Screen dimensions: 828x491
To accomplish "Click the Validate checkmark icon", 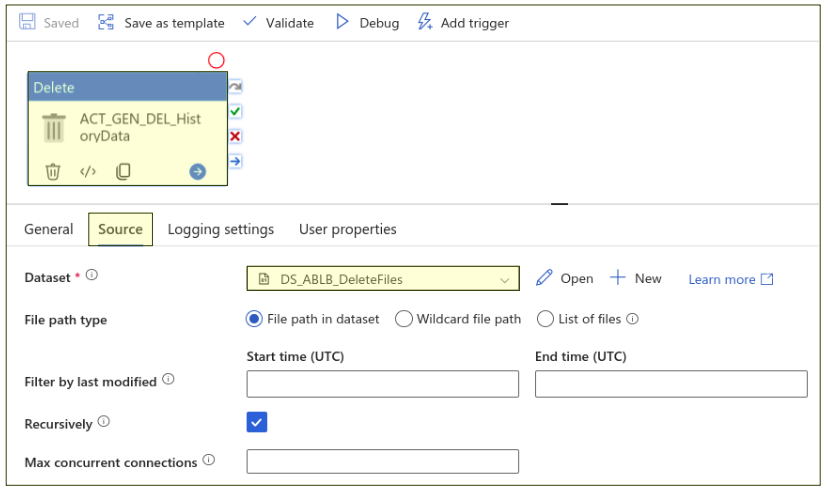I will point(249,22).
